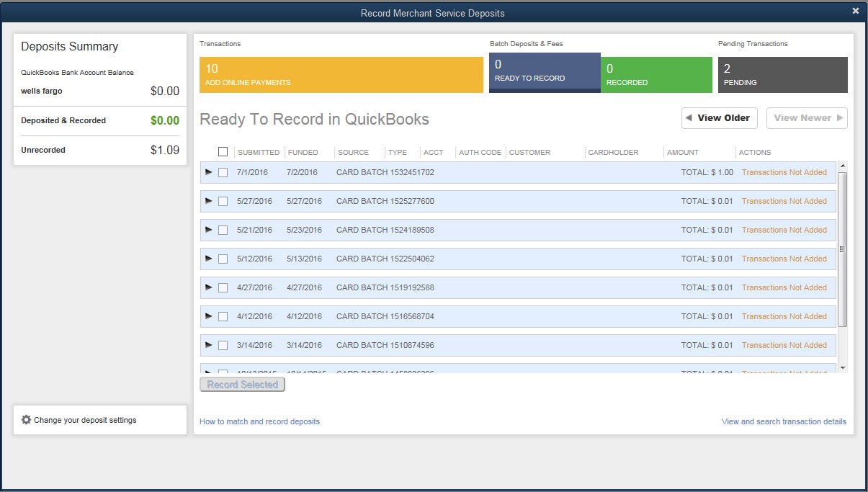Screen dimensions: 868x492
Task: Expand the card batch 1516568704 row
Action: 209,316
